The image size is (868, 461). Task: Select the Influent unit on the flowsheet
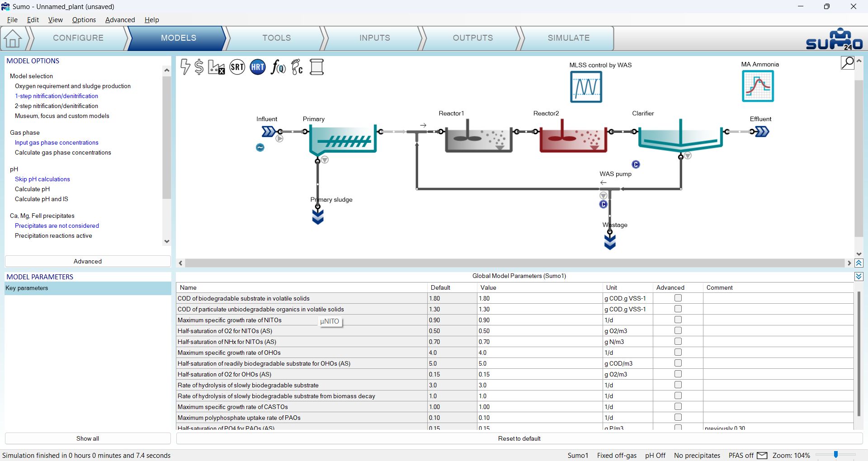pyautogui.click(x=269, y=132)
